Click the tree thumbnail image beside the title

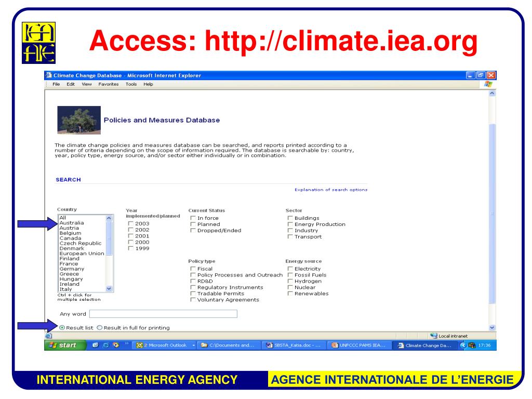tap(79, 120)
